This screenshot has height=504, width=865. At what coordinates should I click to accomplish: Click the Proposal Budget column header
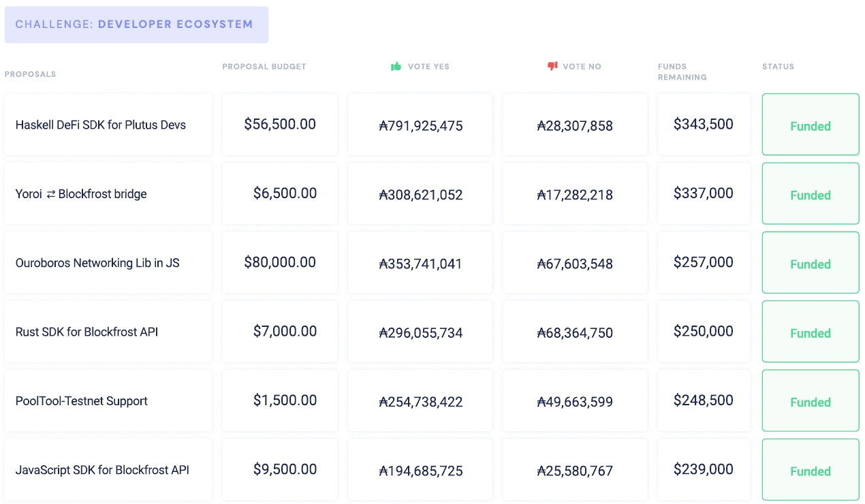click(264, 67)
